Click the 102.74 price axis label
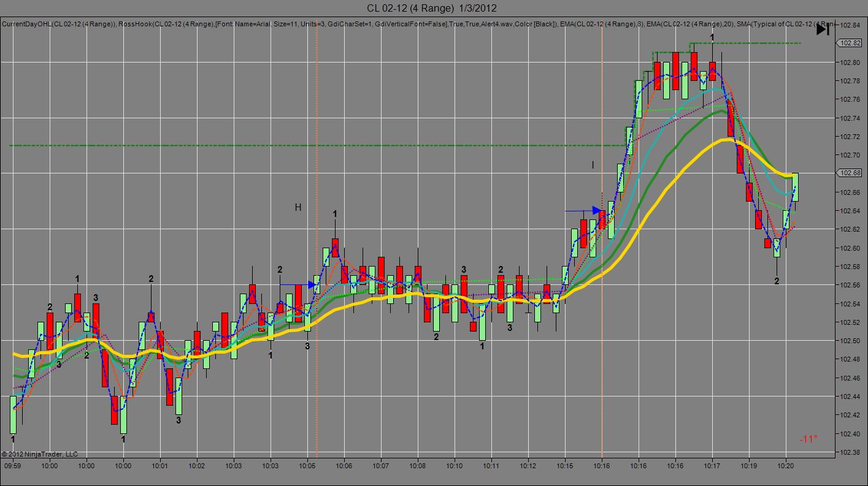 850,118
